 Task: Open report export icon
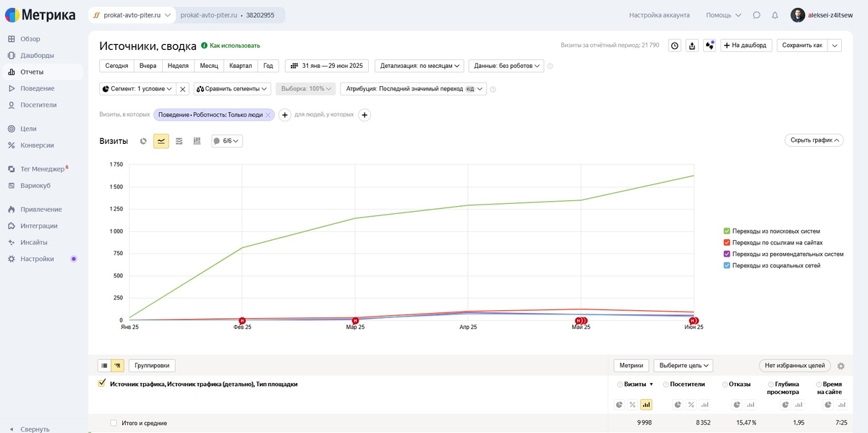click(692, 46)
